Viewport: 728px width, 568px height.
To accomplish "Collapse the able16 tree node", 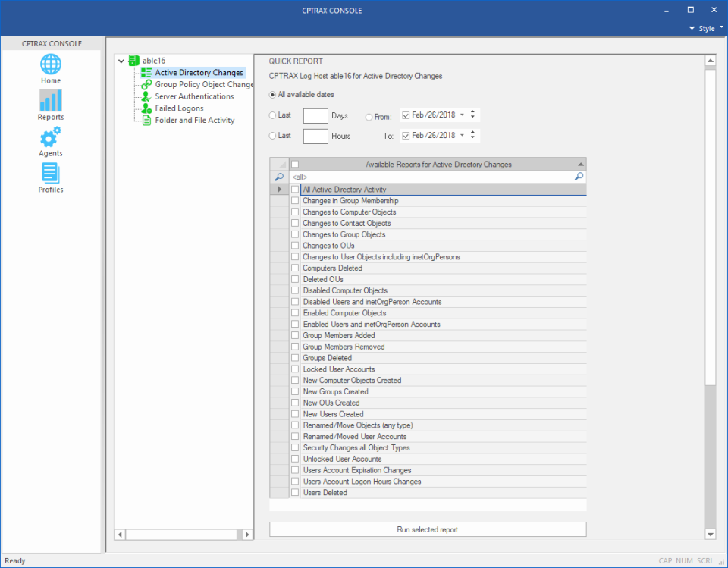I will point(121,60).
